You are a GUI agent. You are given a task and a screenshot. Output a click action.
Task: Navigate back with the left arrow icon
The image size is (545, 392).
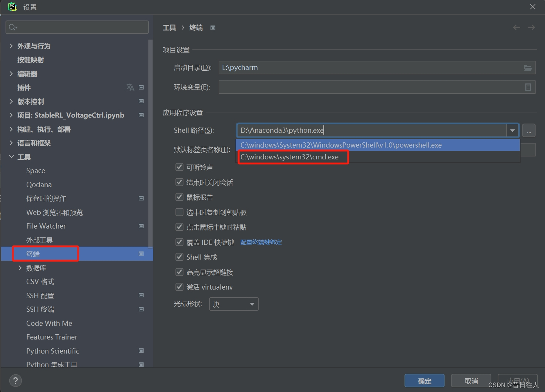pos(517,27)
